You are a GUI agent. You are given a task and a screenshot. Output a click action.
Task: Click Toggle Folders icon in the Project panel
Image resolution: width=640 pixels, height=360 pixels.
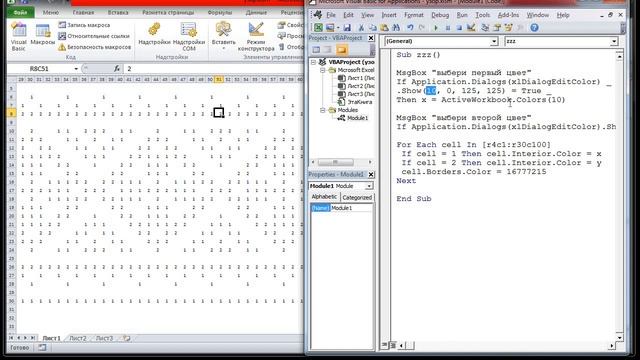[342, 50]
